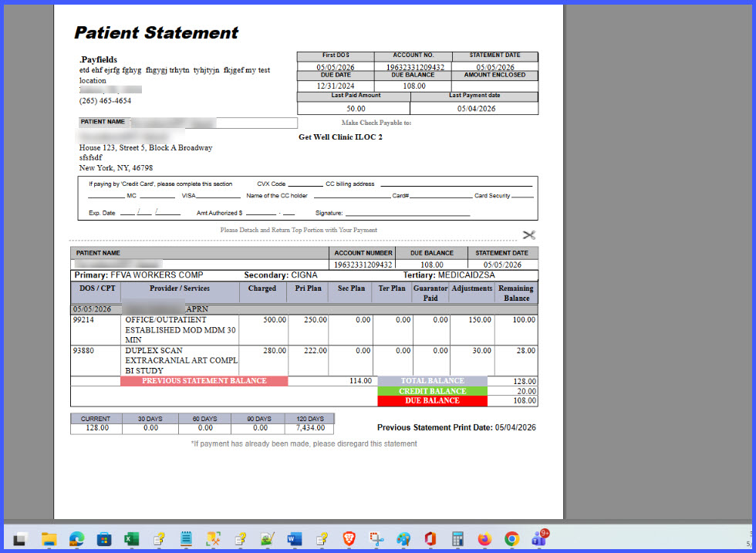756x553 pixels.
Task: Open the Microsoft Office taskbar icon
Action: (x=430, y=538)
